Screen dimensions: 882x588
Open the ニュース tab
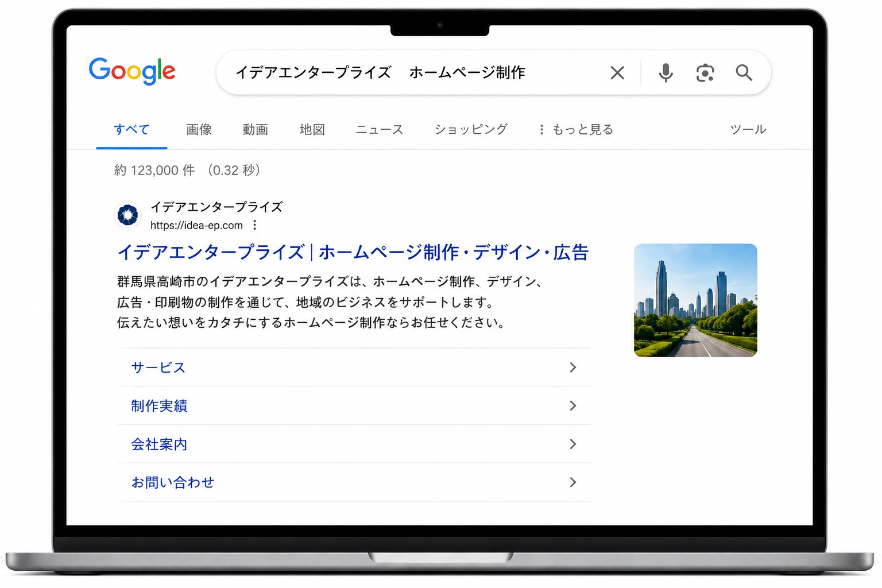click(380, 130)
